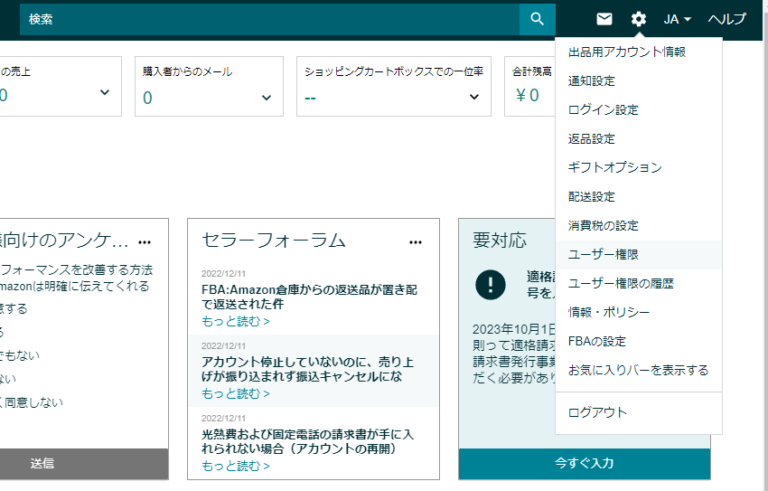Open the mail messages icon
The width and height of the screenshot is (768, 491).
click(x=604, y=19)
